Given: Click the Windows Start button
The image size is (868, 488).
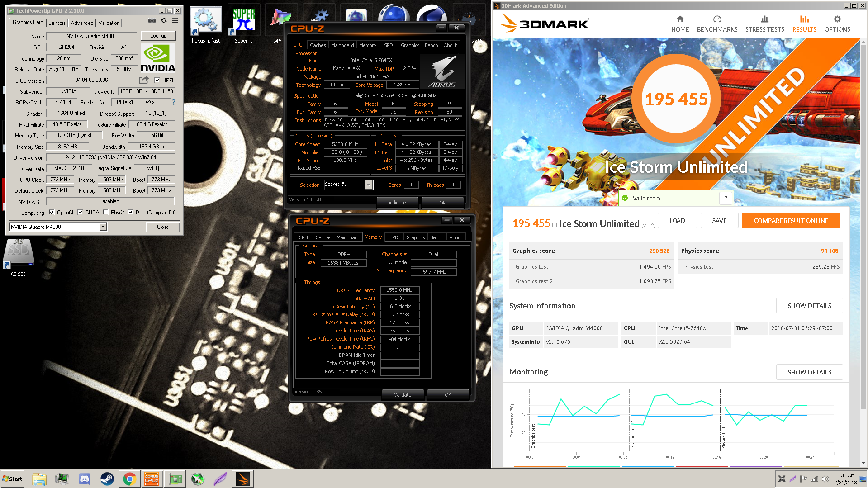Looking at the screenshot, I should coord(12,479).
